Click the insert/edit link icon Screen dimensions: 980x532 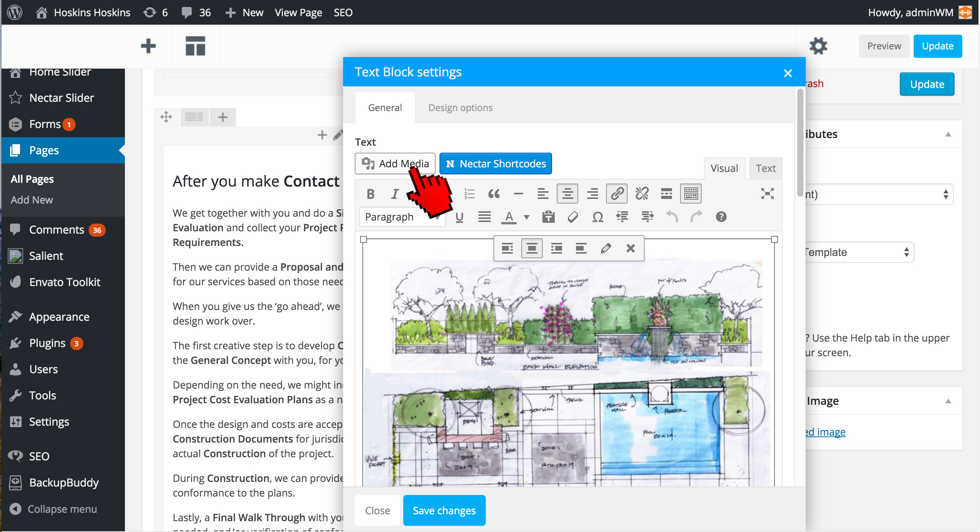coord(617,194)
